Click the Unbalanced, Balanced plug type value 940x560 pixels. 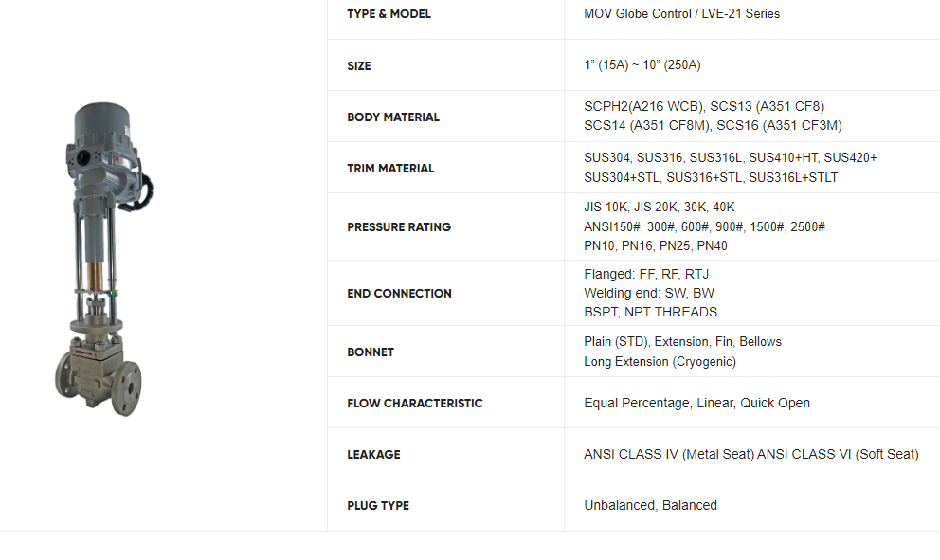coord(650,505)
